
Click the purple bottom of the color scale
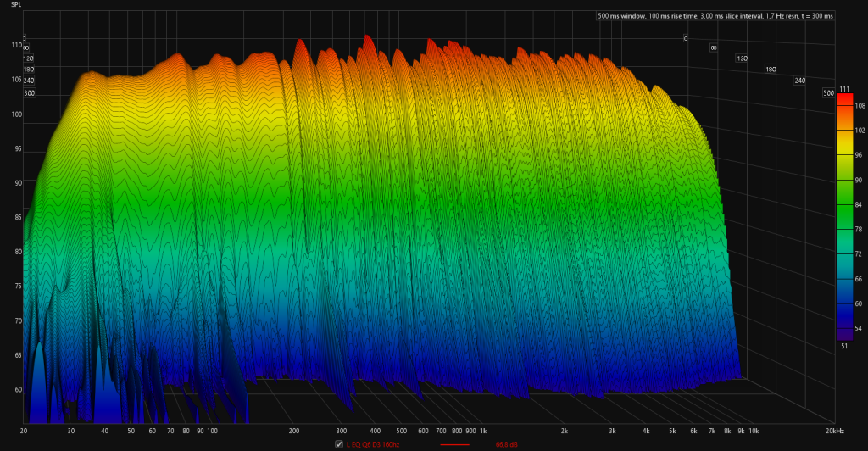click(x=843, y=333)
